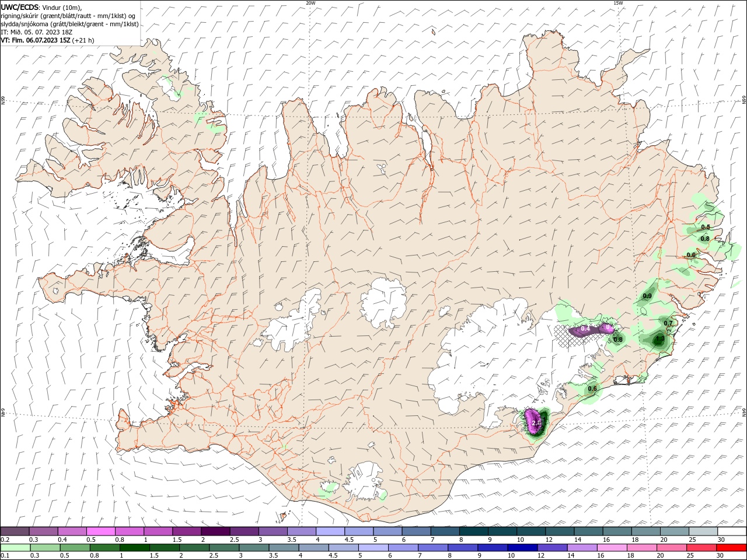Click the VT: Fim. 06.07.2023 15Z (+21 h) line
This screenshot has width=747, height=560.
47,40
